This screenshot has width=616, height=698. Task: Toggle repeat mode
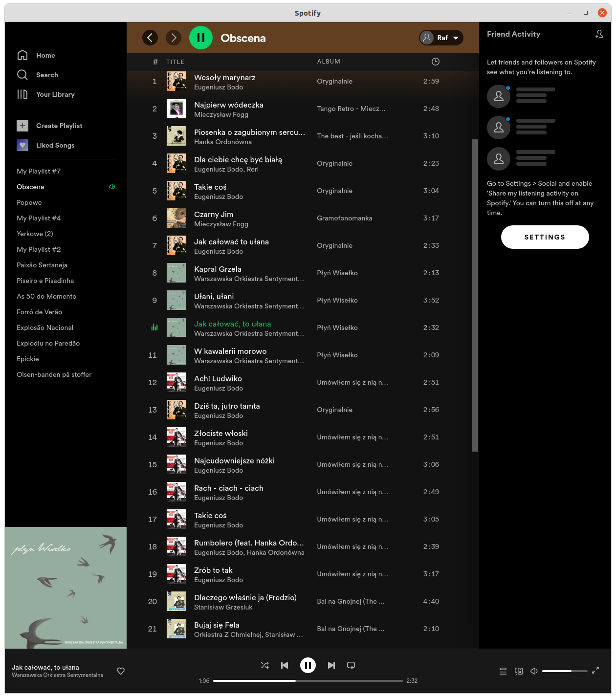coord(351,665)
